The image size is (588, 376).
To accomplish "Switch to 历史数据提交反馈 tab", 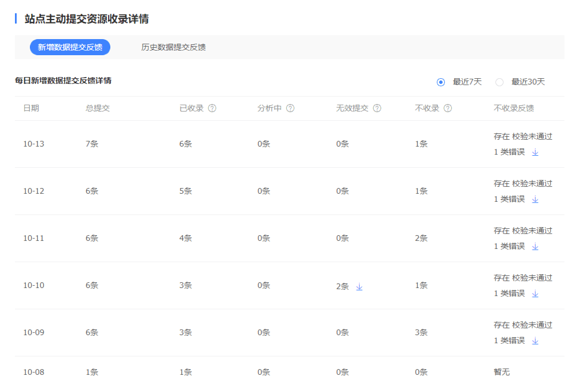I will click(x=173, y=47).
